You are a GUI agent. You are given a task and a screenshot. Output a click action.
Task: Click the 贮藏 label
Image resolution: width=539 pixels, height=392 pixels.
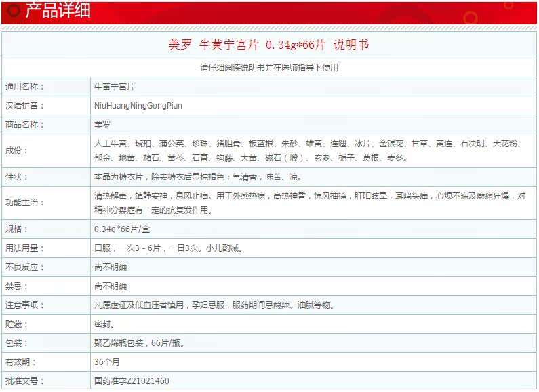click(17, 324)
